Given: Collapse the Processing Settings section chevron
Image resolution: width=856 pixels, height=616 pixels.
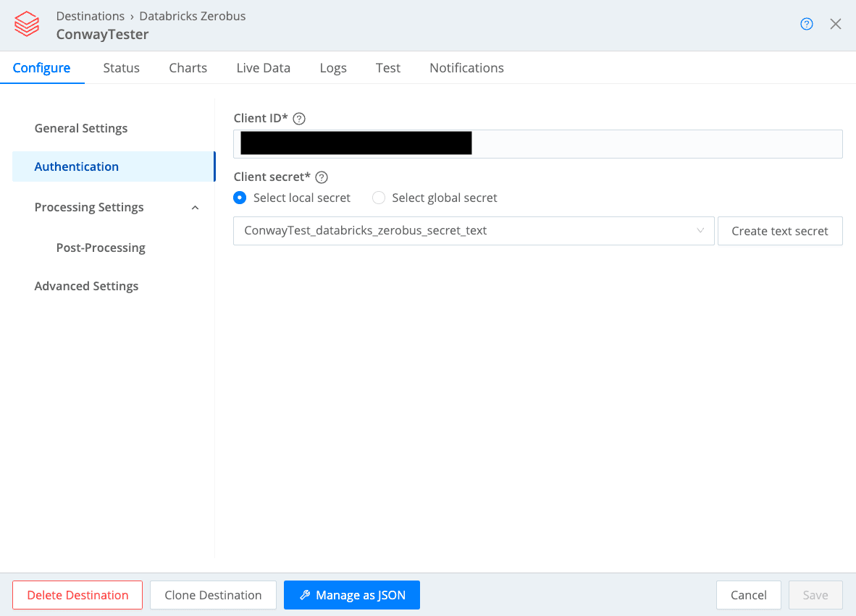Looking at the screenshot, I should coord(195,207).
